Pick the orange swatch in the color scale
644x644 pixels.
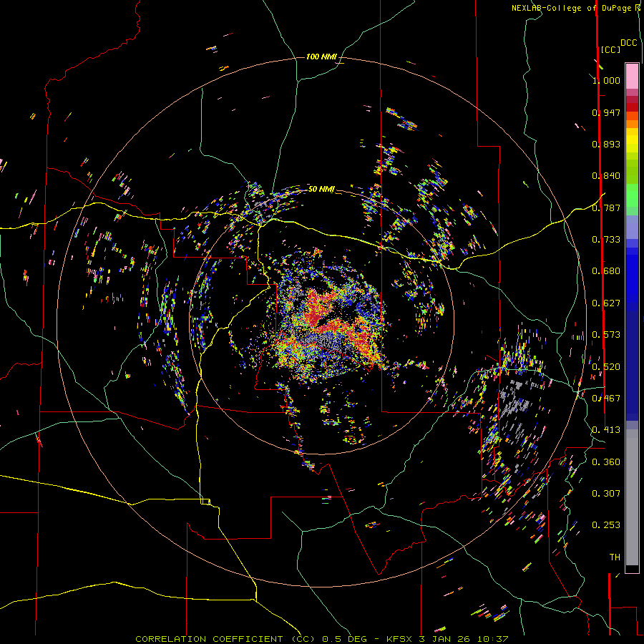point(632,124)
